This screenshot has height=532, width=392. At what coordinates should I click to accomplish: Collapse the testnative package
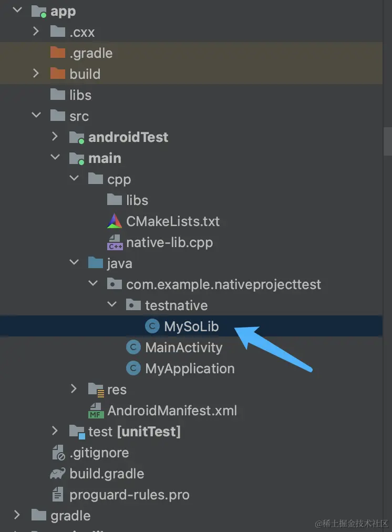click(x=111, y=305)
